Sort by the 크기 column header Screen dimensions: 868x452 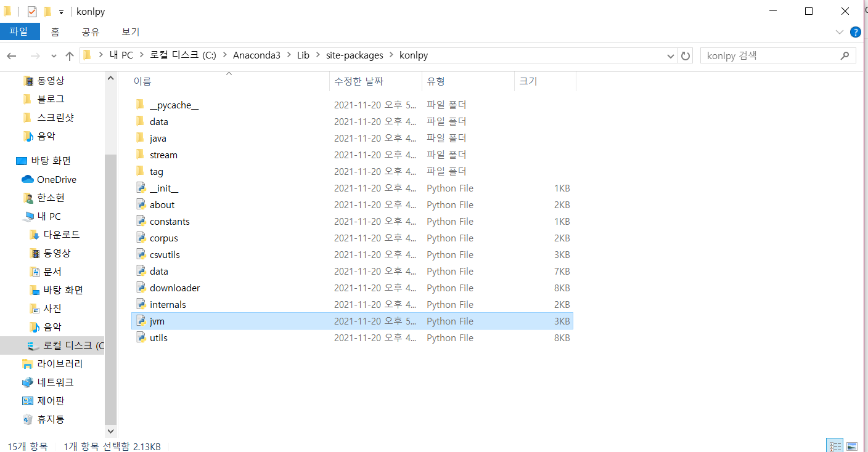coord(546,81)
